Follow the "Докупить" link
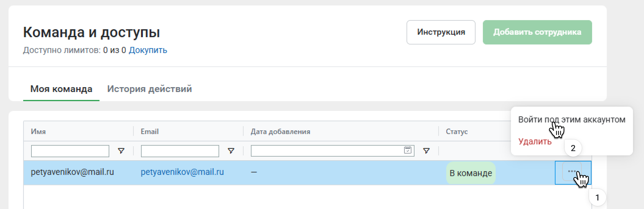Screen dimensions: 644x209 tap(148, 50)
